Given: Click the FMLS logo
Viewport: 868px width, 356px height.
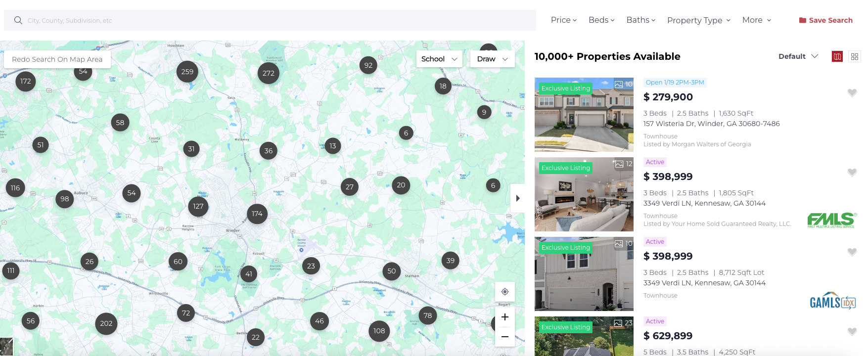Looking at the screenshot, I should click(832, 220).
